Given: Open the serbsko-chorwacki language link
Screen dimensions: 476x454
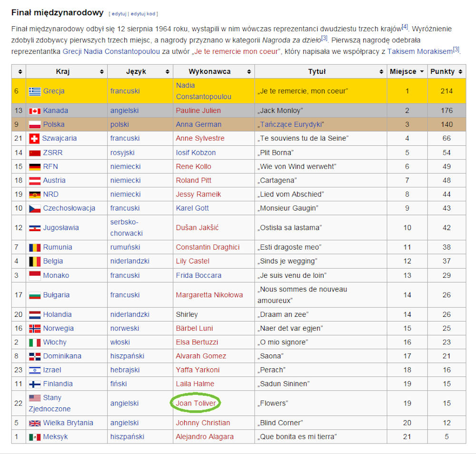Looking at the screenshot, I should tap(126, 228).
